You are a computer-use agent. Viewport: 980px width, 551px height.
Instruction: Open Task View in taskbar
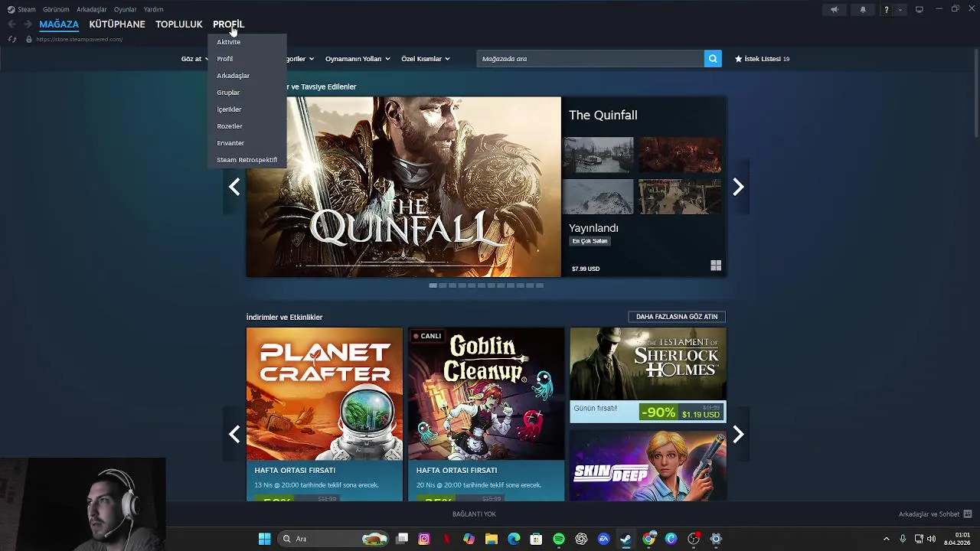tap(402, 539)
